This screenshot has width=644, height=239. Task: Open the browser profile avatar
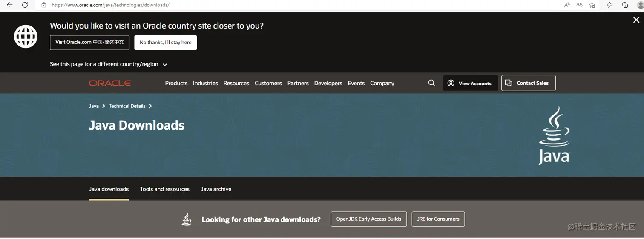(x=640, y=5)
